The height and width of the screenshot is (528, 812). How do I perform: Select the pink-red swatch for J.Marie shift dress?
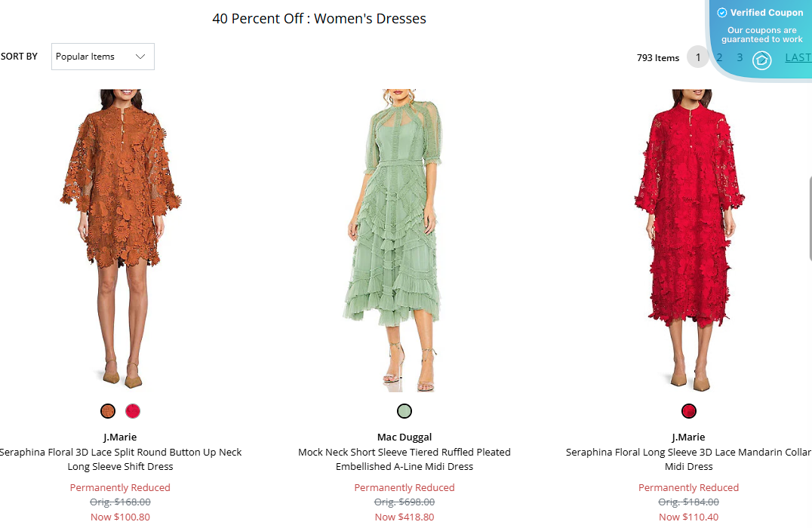coord(133,411)
